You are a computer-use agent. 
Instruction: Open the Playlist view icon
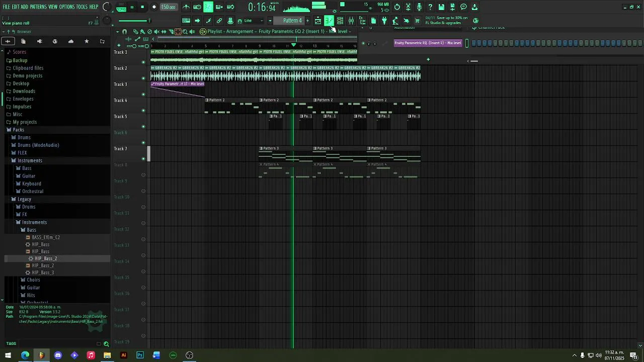318,21
